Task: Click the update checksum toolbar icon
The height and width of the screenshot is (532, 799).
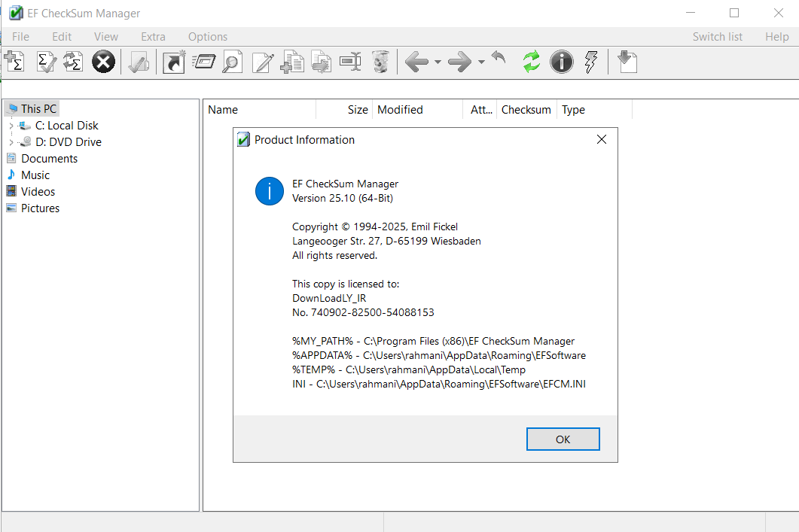Action: point(73,62)
